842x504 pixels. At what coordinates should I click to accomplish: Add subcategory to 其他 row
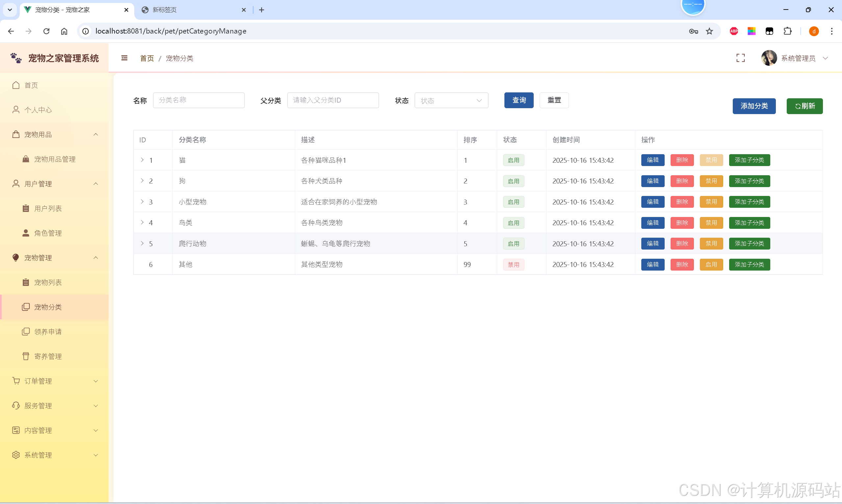point(749,265)
